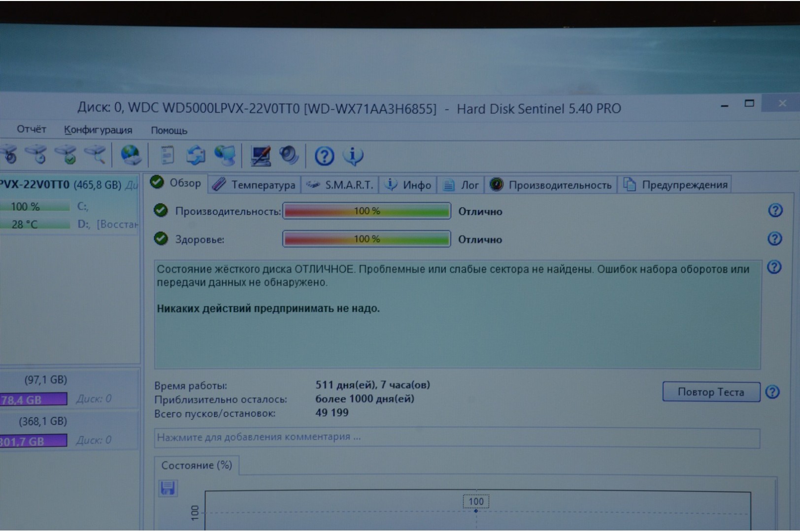Screen dimensions: 800x532
Task: Select the Состояние (%) chart tab
Action: (x=197, y=465)
